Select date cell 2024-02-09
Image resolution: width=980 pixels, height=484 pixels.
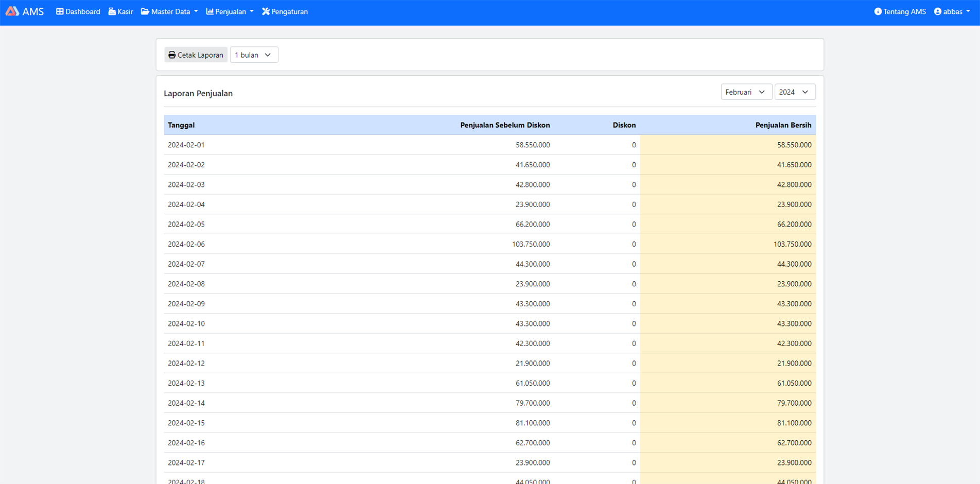pyautogui.click(x=186, y=304)
